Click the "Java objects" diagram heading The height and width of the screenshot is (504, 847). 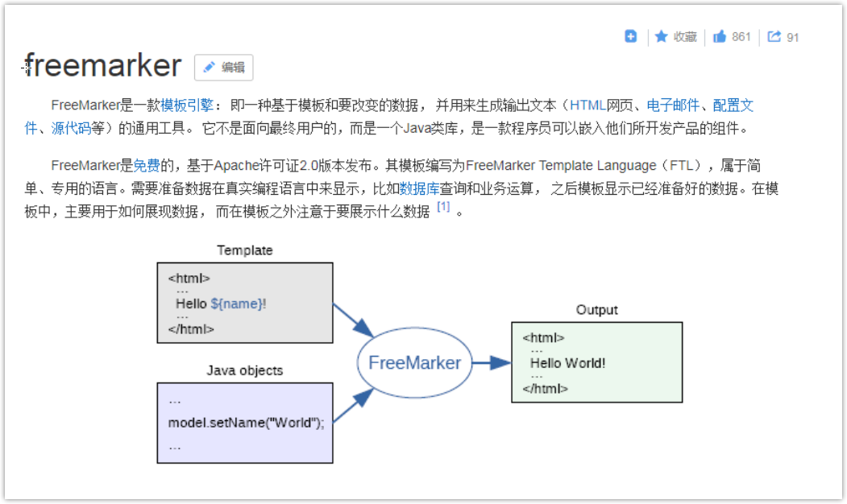[x=245, y=370]
